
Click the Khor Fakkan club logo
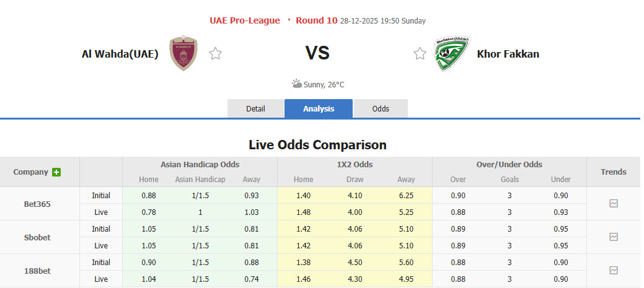coord(452,53)
